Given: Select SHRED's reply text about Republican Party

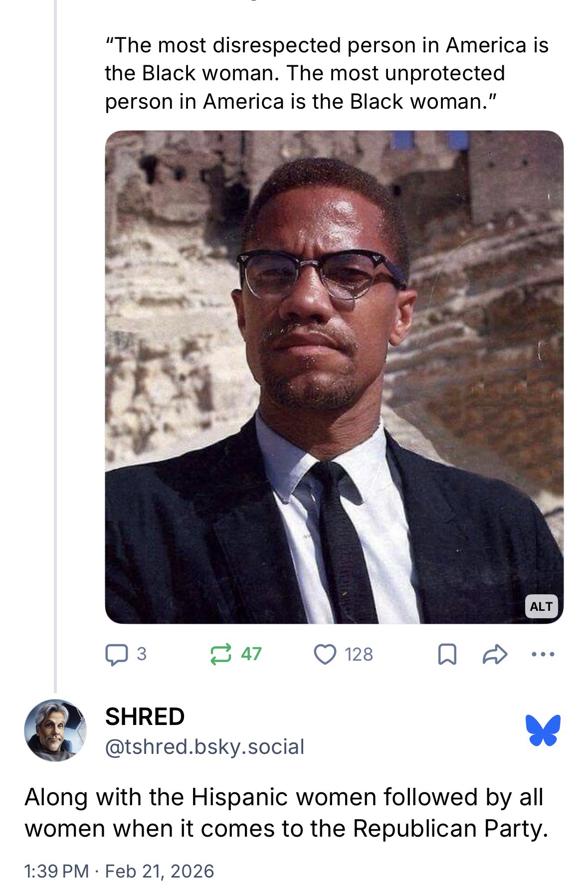Looking at the screenshot, I should coord(286,813).
